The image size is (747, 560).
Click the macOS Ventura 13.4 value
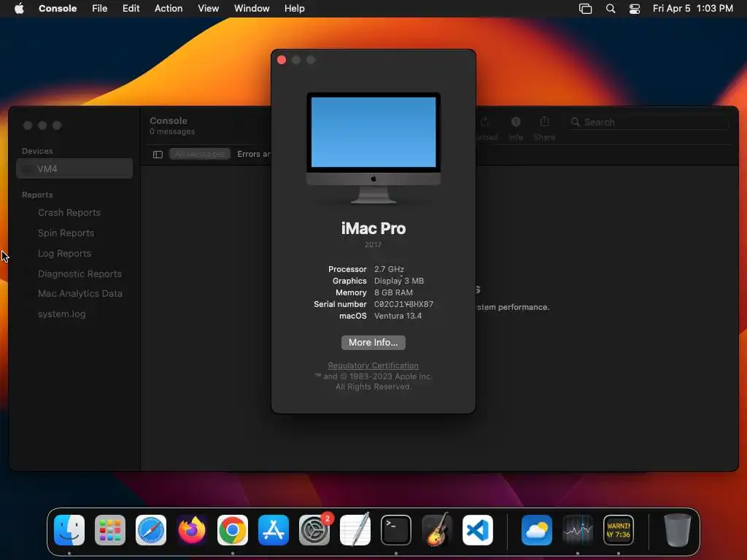pos(398,316)
